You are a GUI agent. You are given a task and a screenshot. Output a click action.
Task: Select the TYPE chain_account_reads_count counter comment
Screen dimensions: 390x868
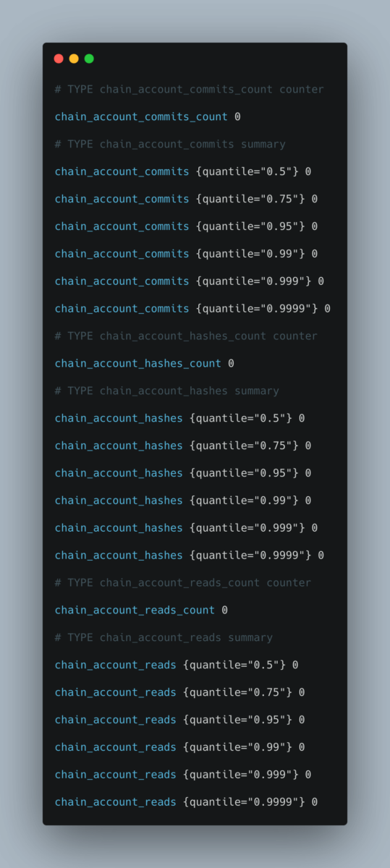coord(183,583)
